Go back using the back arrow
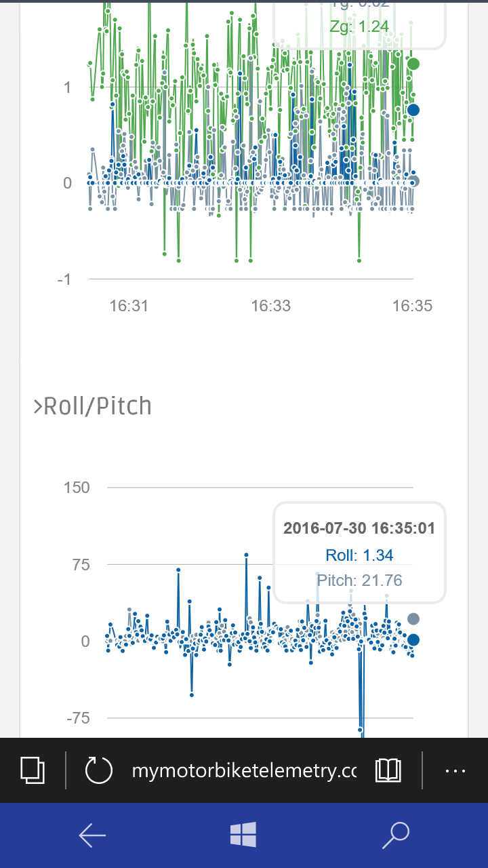The height and width of the screenshot is (868, 488). [92, 835]
